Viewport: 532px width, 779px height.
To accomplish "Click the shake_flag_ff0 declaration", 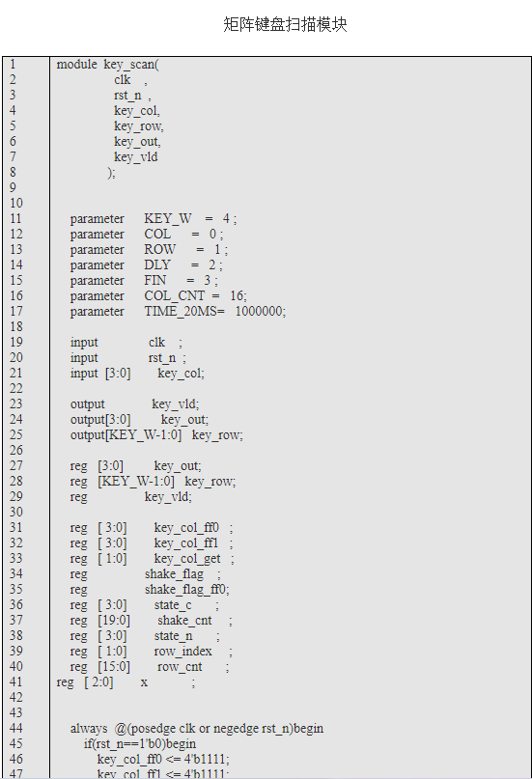I will (x=150, y=589).
